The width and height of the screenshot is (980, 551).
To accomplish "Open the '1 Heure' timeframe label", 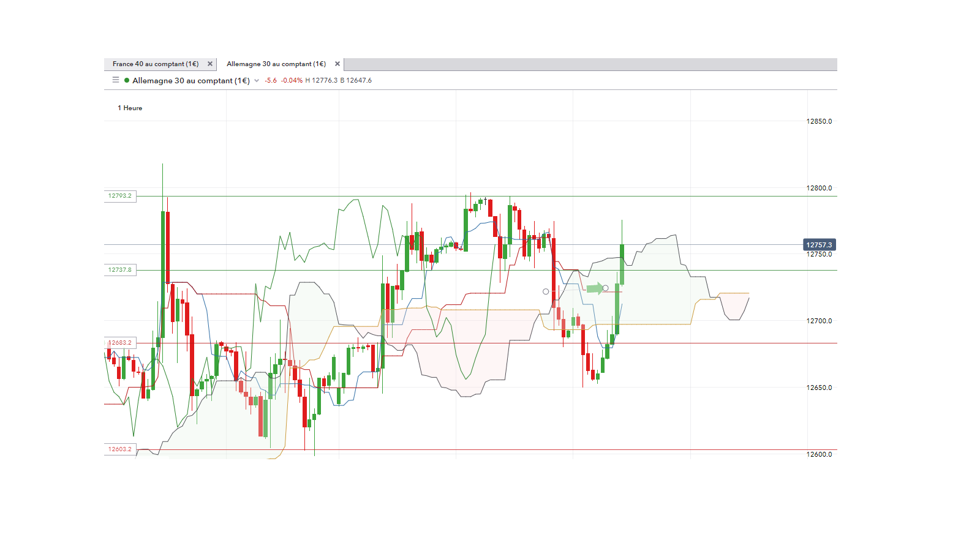I will (130, 108).
